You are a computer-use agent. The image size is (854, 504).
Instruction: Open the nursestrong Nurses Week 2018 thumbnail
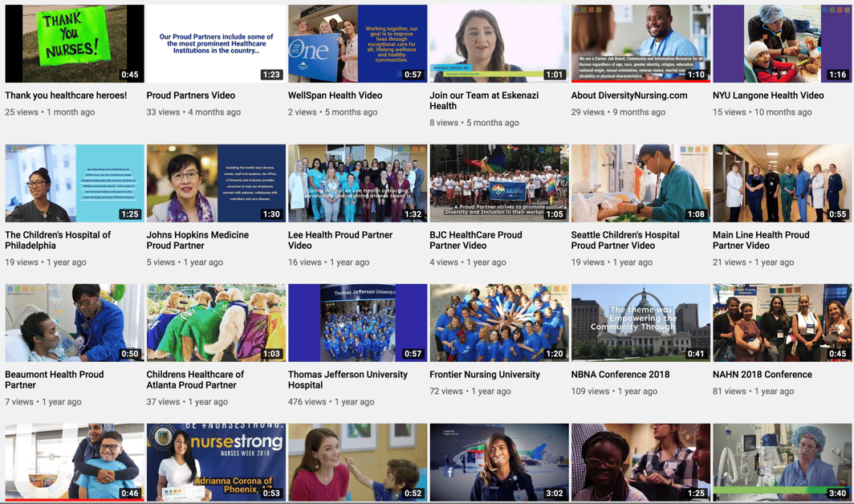(x=216, y=462)
